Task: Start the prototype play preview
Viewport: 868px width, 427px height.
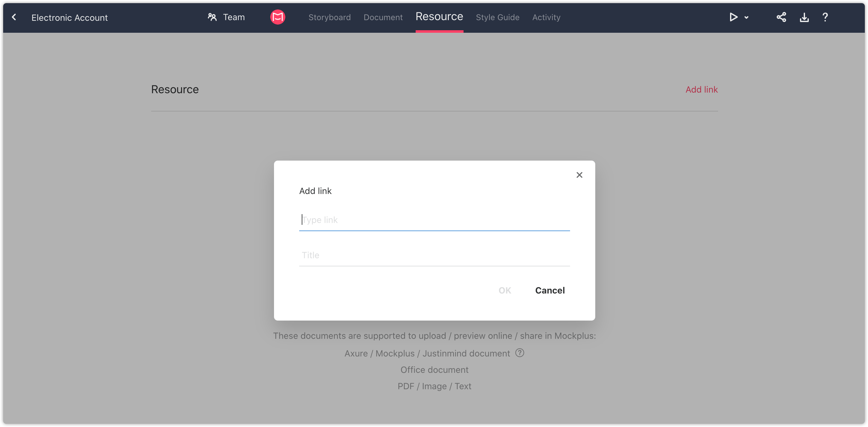Action: click(x=733, y=17)
